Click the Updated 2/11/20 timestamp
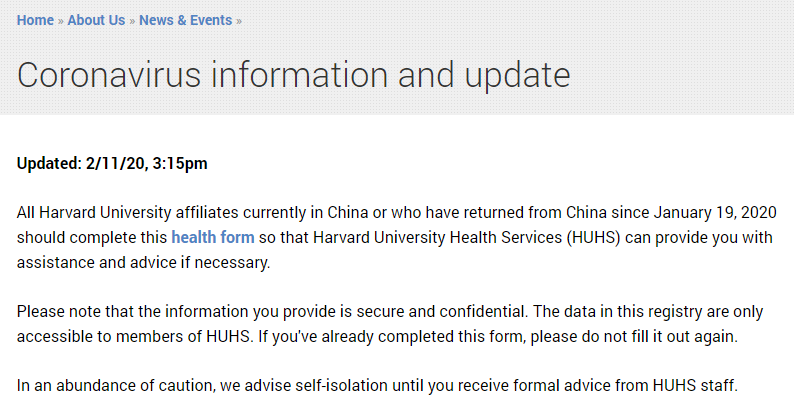Image resolution: width=794 pixels, height=416 pixels. [112, 162]
